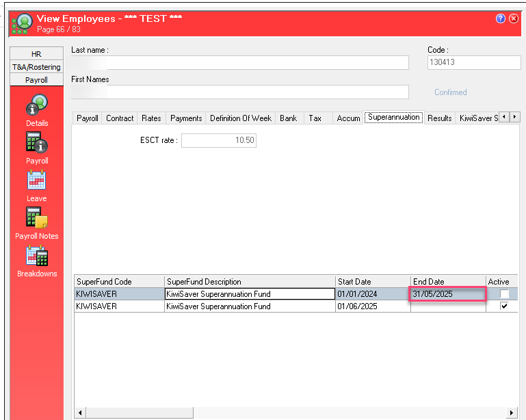Open the Breakdowns icon
Viewport: 526px width, 420px height.
click(37, 256)
